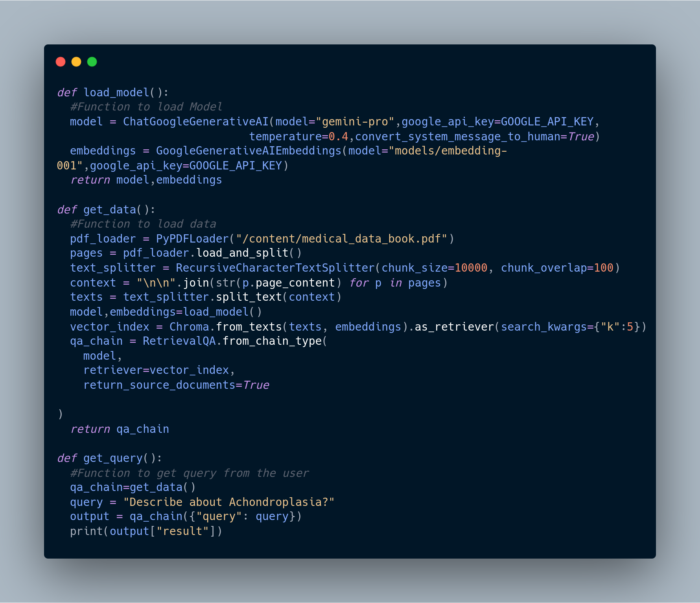Click the "Describe about Achondroplasia?" string
700x603 pixels.
click(229, 502)
